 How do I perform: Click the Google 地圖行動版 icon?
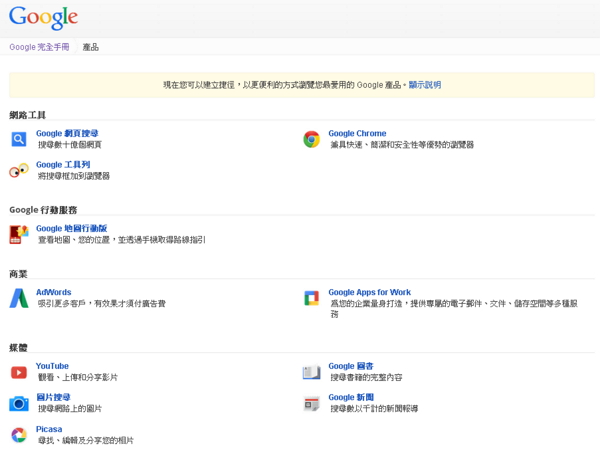19,234
